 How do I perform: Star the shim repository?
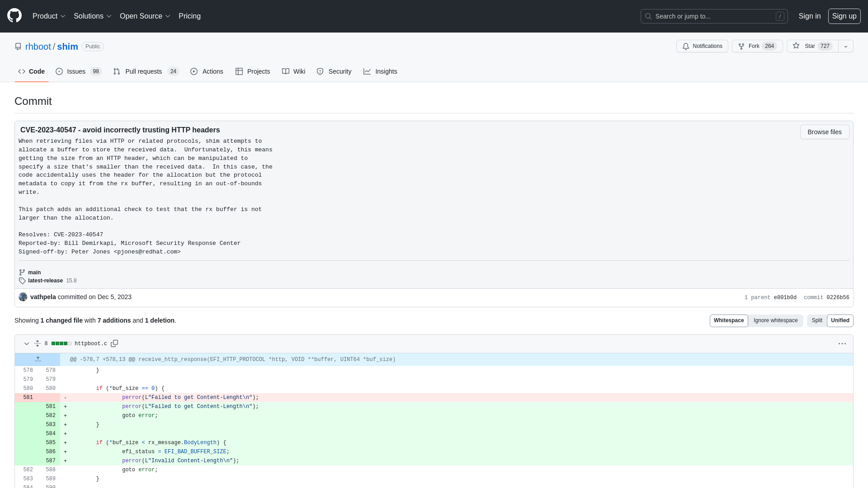(x=812, y=46)
